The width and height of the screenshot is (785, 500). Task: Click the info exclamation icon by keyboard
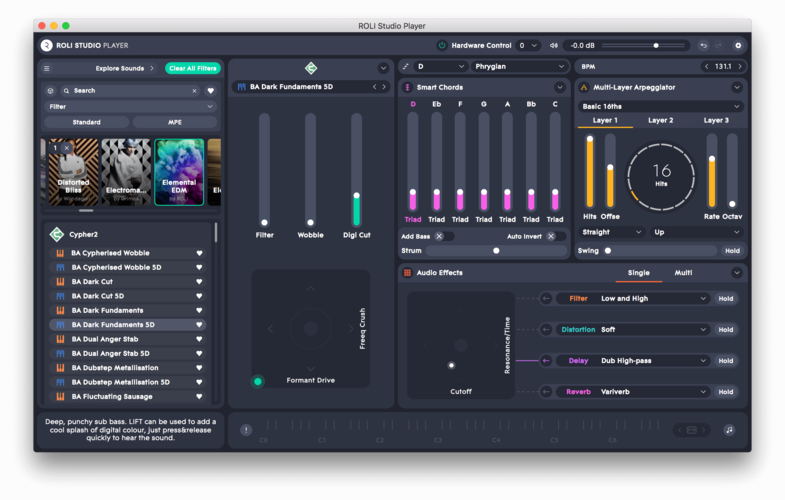coord(246,430)
